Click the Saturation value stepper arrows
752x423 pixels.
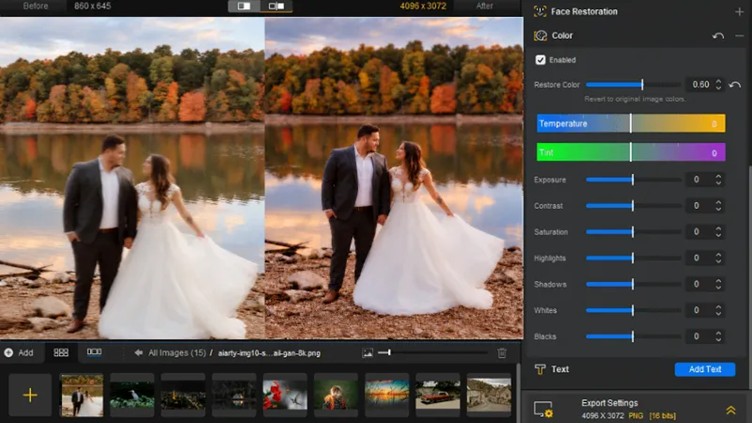pyautogui.click(x=718, y=232)
